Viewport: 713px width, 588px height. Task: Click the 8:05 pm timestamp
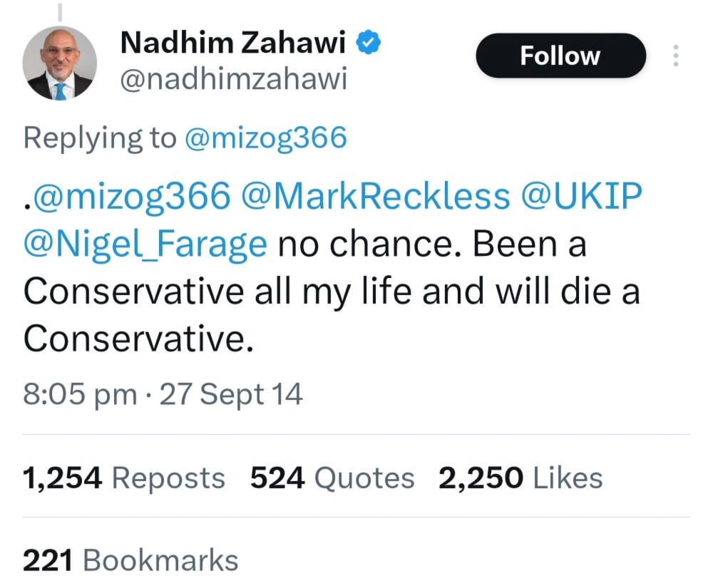(79, 393)
